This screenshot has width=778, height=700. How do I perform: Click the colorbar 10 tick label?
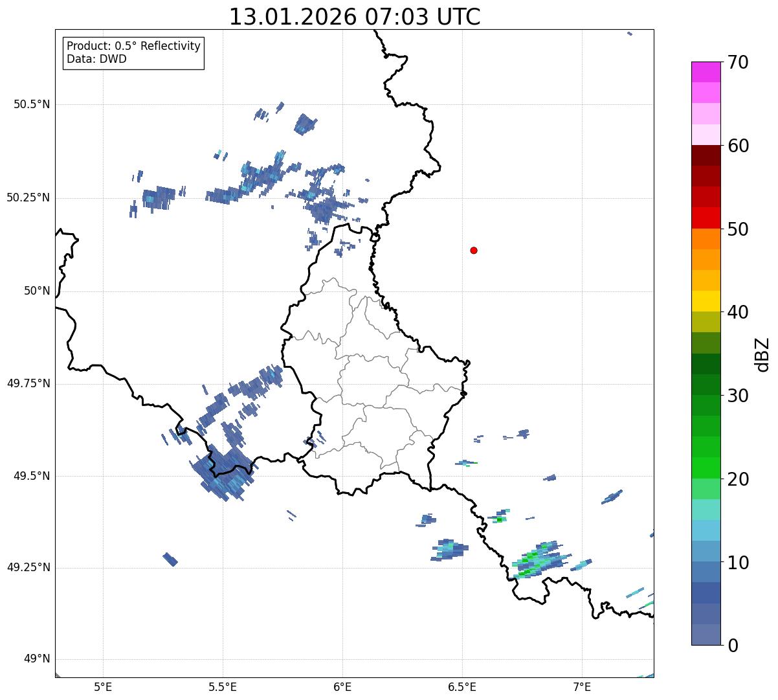click(738, 563)
